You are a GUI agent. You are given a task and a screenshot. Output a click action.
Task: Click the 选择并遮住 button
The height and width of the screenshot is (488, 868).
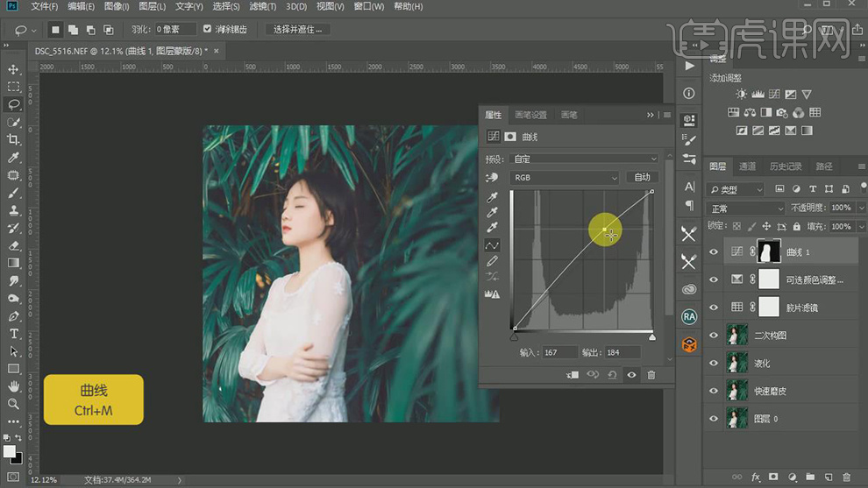297,29
